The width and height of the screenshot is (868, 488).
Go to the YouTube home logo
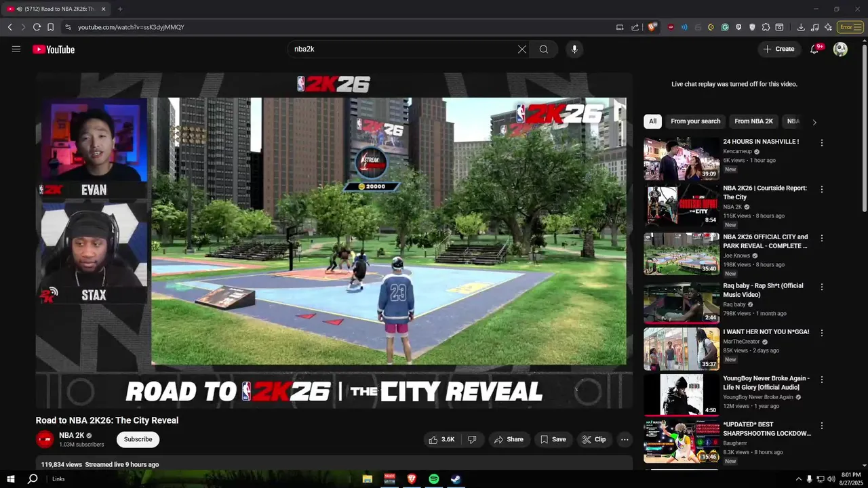click(x=54, y=49)
